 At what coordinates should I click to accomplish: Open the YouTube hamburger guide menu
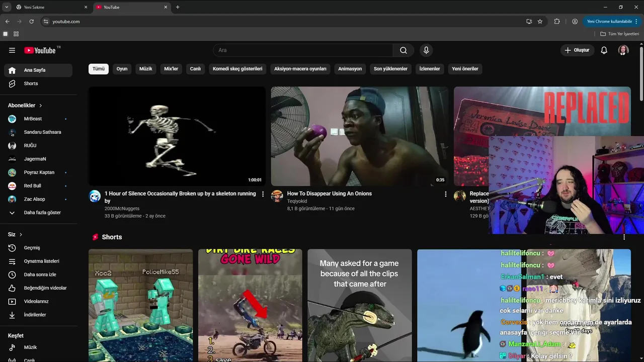click(x=12, y=50)
